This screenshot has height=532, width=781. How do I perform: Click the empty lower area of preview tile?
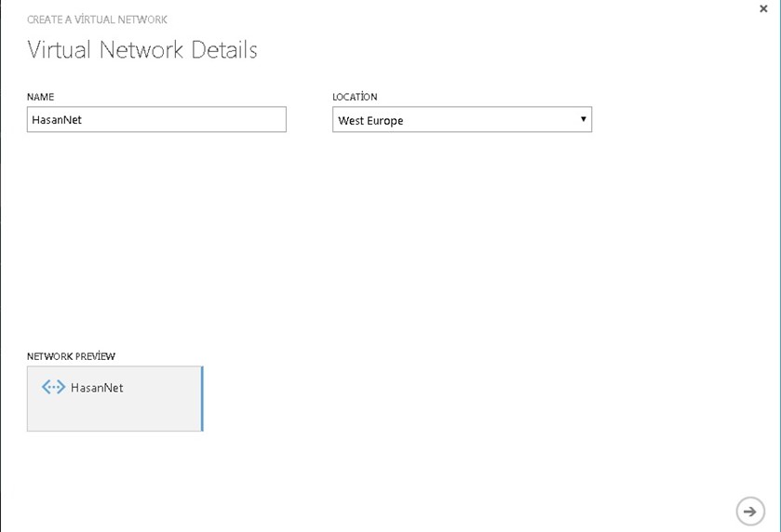[x=114, y=416]
